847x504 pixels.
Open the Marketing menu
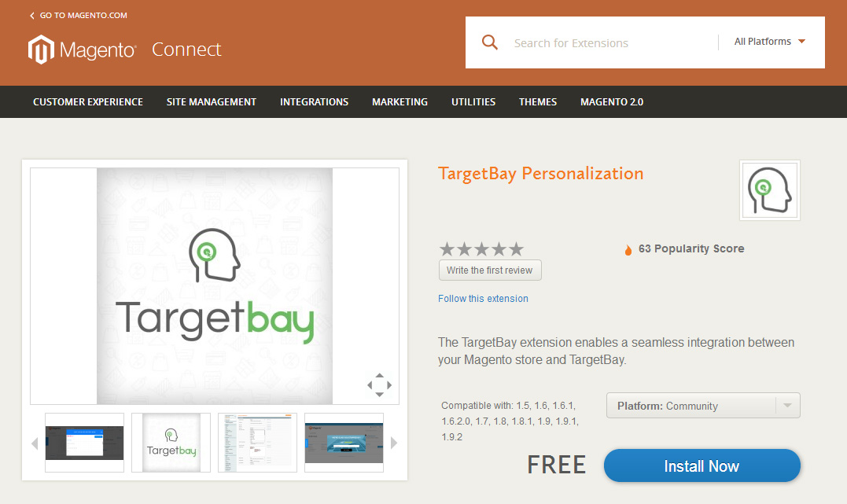coord(400,102)
